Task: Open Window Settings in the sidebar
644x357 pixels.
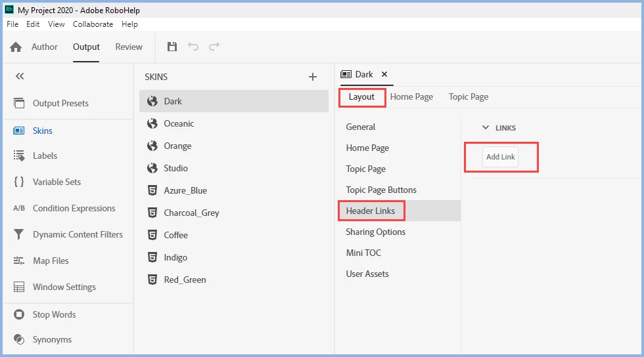Action: point(64,287)
